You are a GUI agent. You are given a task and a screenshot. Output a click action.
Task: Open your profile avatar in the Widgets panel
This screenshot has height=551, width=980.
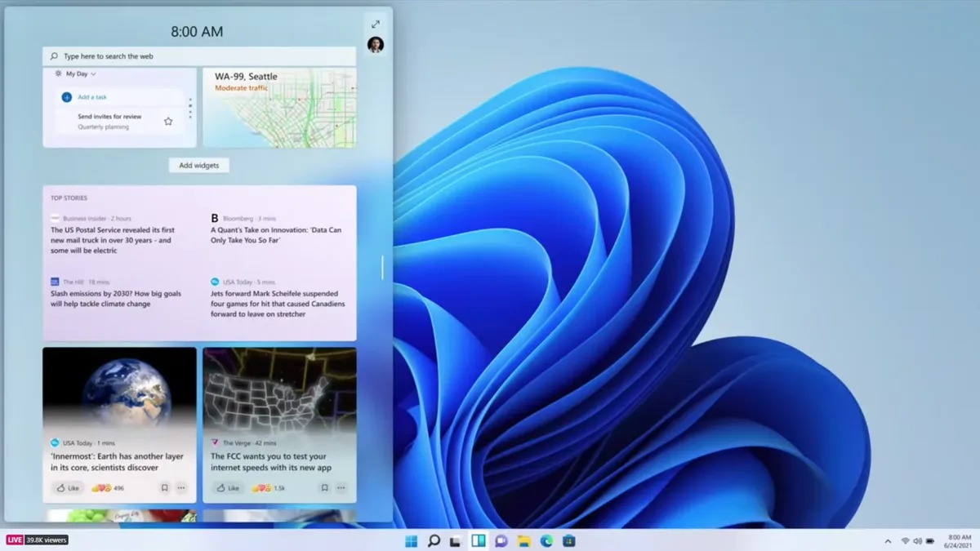(x=375, y=45)
